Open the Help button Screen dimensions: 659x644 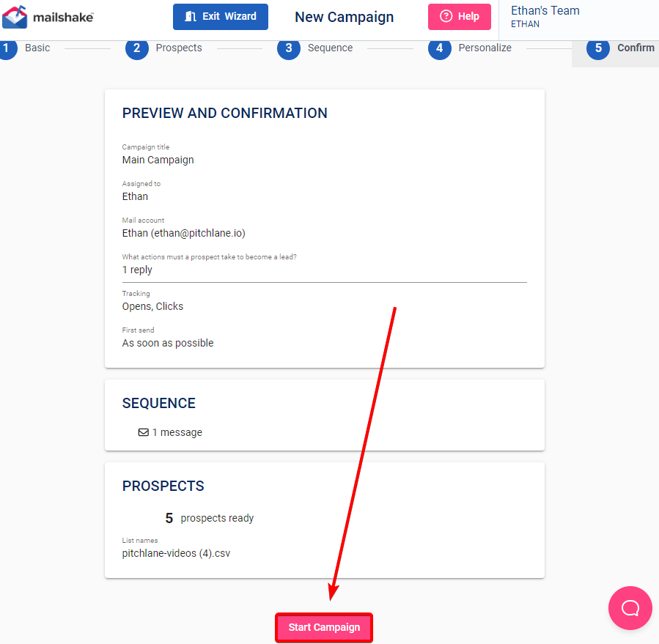pos(460,17)
